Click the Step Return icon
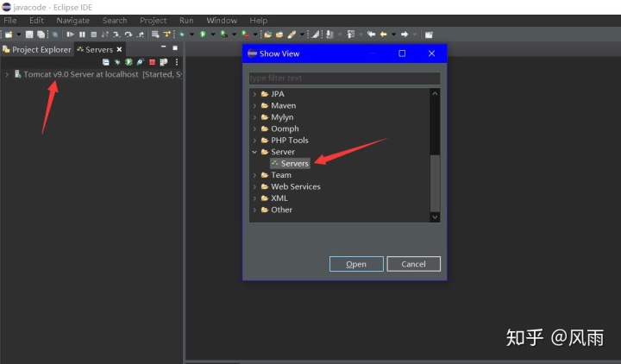This screenshot has width=621, height=364. [x=141, y=35]
